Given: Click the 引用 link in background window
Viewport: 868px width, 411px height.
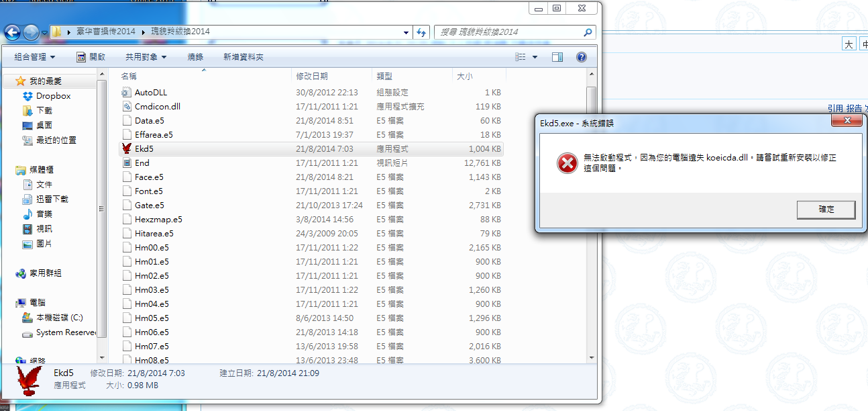Looking at the screenshot, I should (x=834, y=108).
